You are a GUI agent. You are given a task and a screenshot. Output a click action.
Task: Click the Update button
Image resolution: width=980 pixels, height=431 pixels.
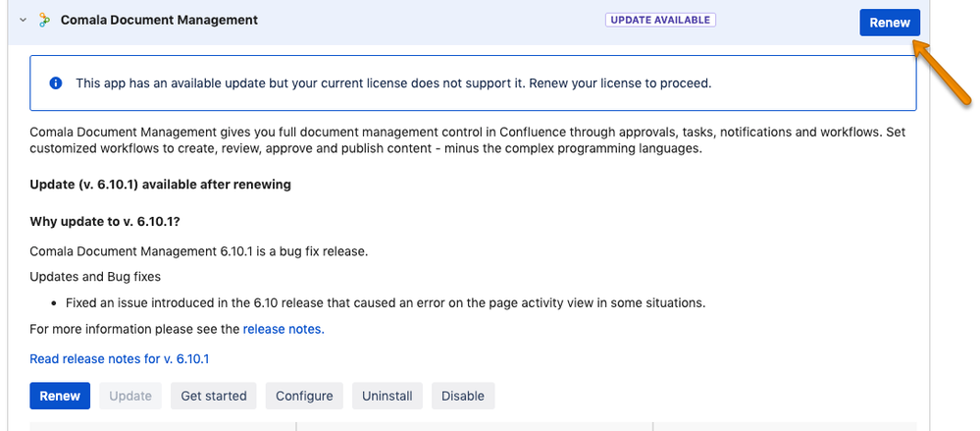coord(130,396)
